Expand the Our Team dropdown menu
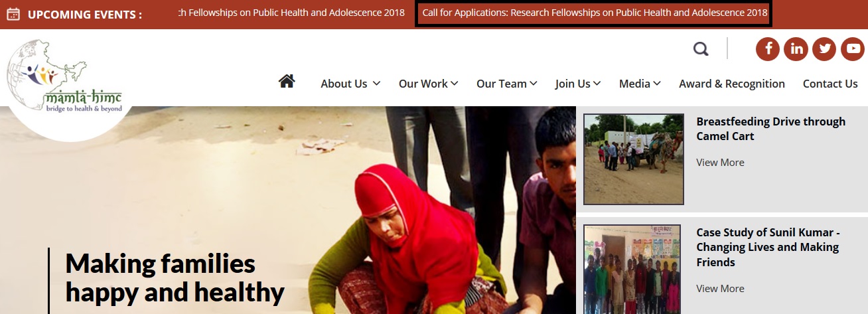The image size is (868, 314). 506,84
